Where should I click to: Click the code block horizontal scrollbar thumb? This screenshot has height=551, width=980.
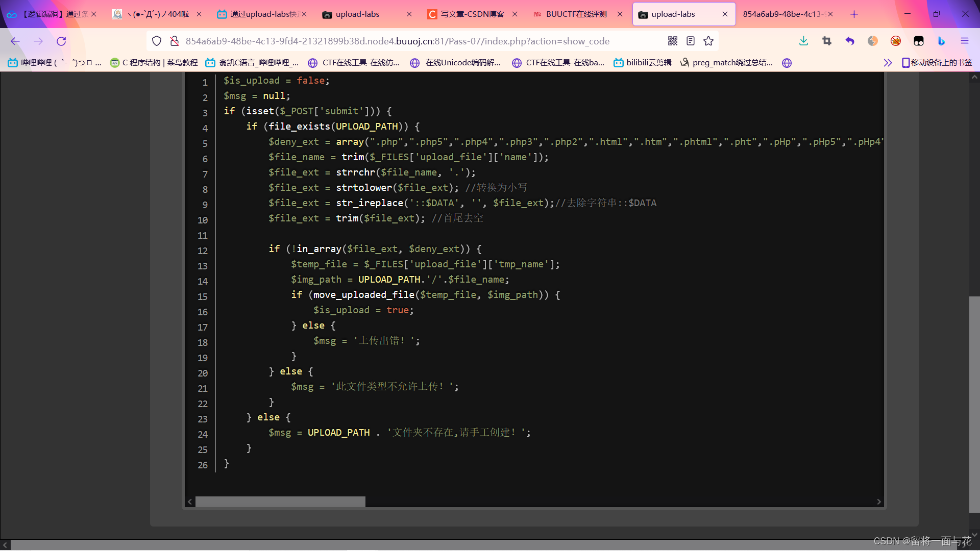[280, 502]
